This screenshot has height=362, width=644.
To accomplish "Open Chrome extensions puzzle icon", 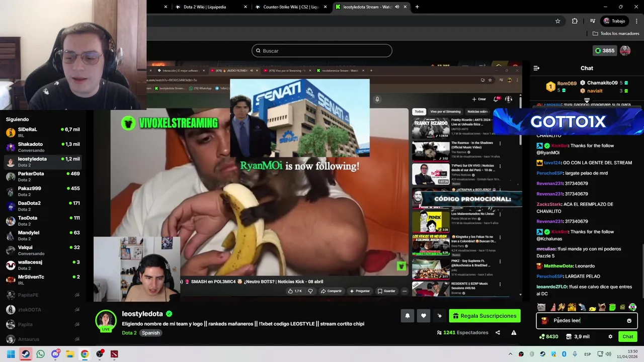I will tap(575, 21).
